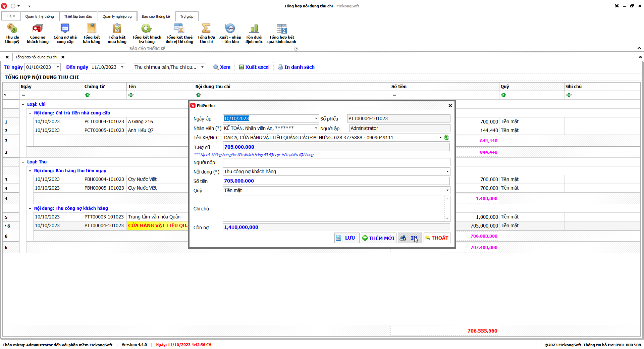Open the Nội dung dropdown in Phiếu thu
This screenshot has width=644, height=349.
447,171
